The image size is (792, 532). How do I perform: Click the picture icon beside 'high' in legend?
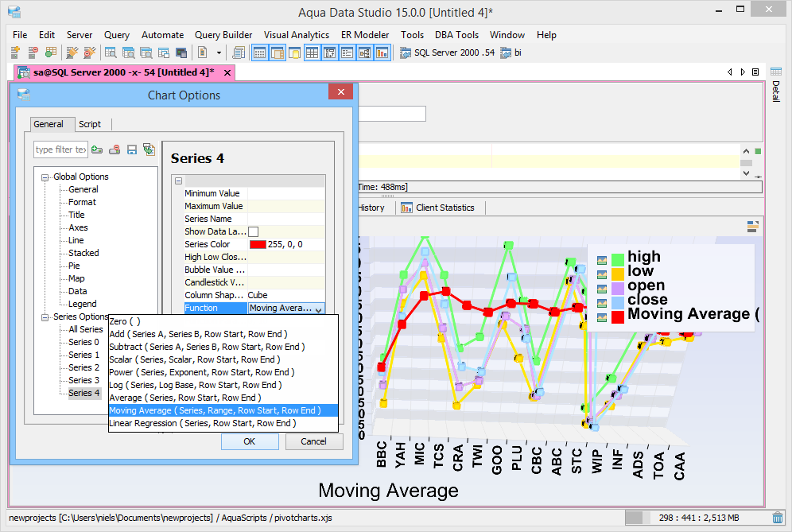[602, 260]
